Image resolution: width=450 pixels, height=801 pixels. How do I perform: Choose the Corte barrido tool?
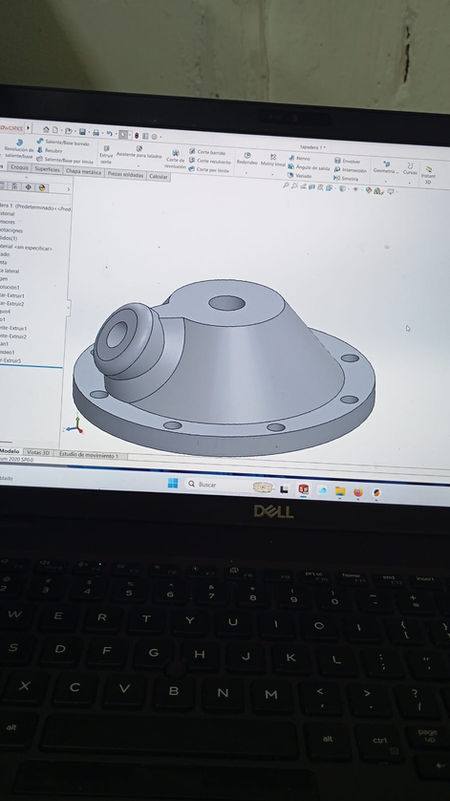click(207, 152)
